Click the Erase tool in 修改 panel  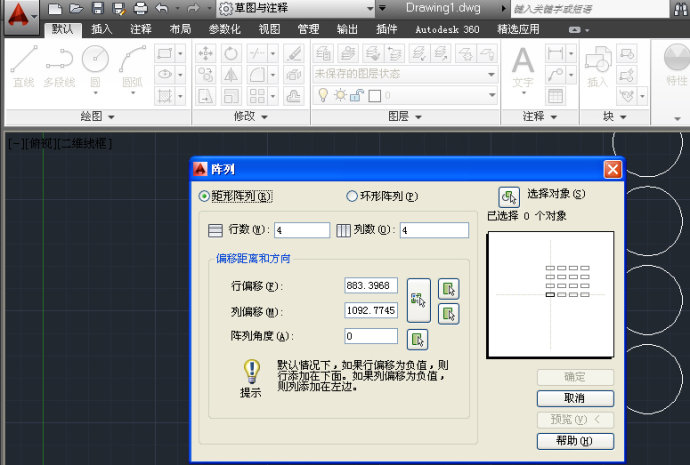click(x=294, y=53)
